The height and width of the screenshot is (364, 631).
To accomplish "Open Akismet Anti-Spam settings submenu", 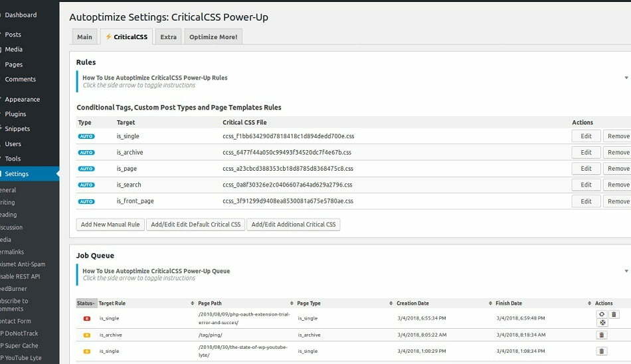I will click(23, 264).
